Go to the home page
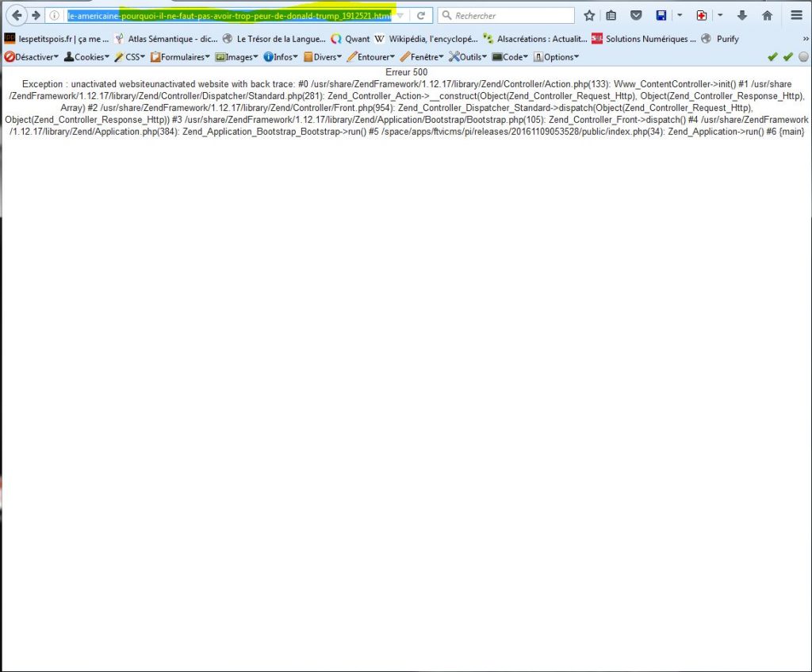Screen dimensions: 812x672 (x=768, y=16)
